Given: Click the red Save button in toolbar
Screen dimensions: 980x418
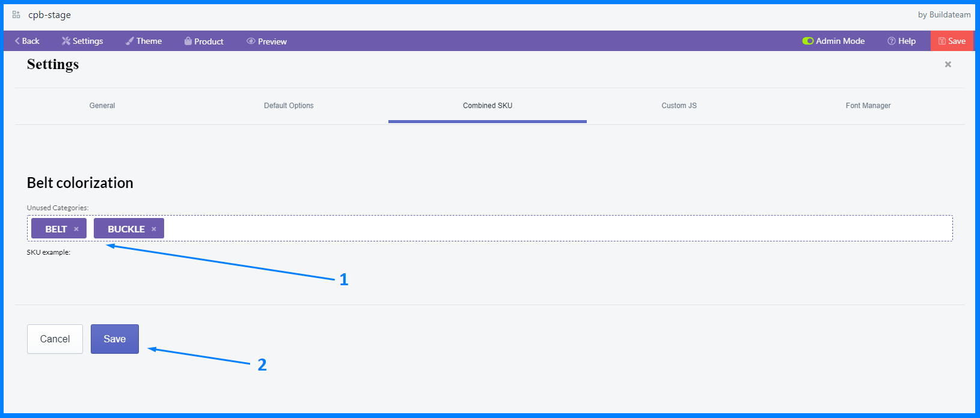Looking at the screenshot, I should pyautogui.click(x=952, y=41).
